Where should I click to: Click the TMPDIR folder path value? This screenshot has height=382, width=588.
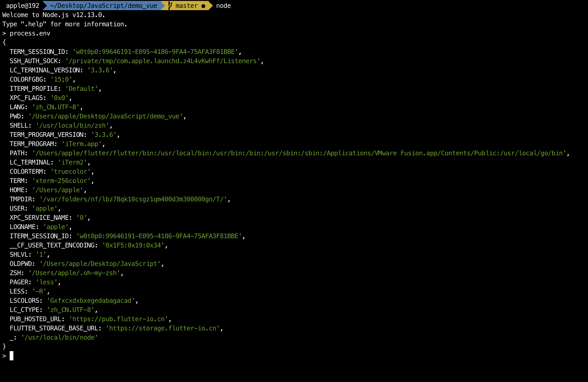[133, 199]
